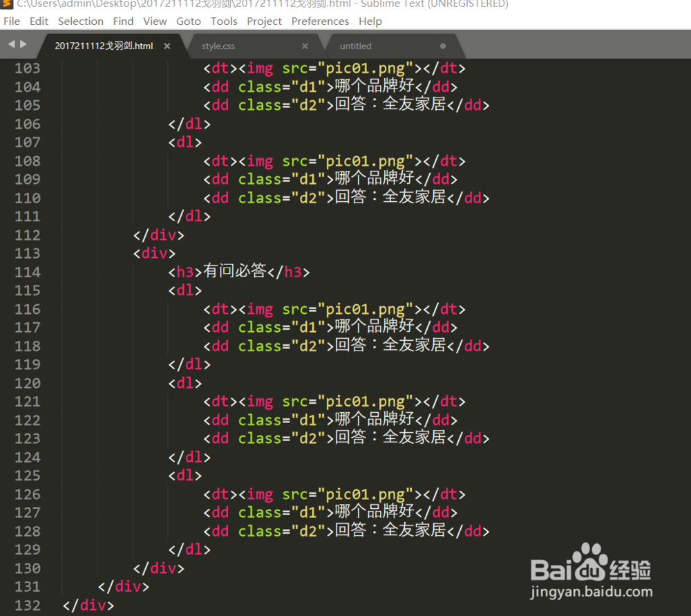The image size is (691, 616).
Task: Click the pic01.png string on line 108
Action: (x=366, y=161)
